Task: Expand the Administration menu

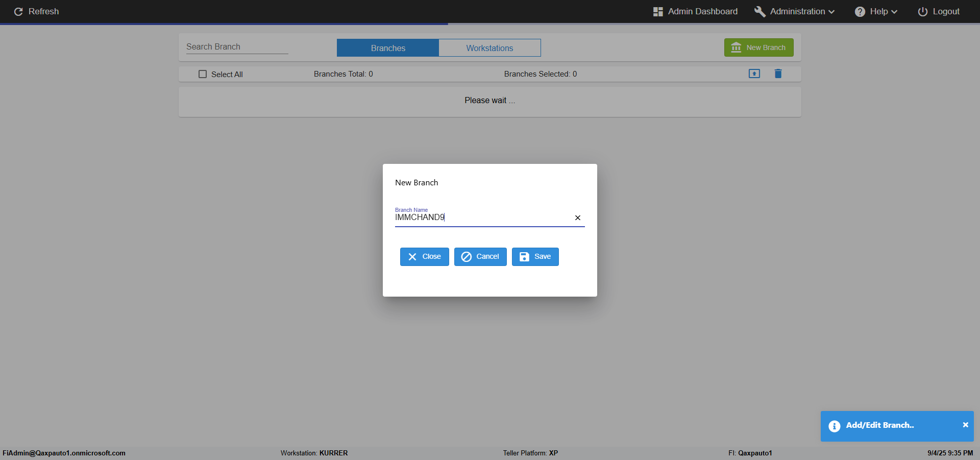Action: (795, 11)
